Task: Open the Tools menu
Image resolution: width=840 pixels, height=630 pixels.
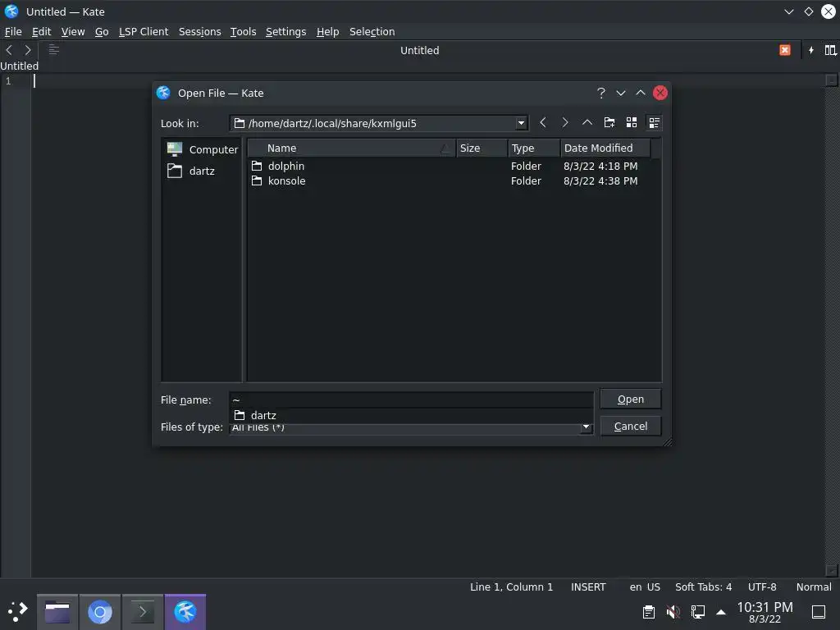Action: point(243,32)
